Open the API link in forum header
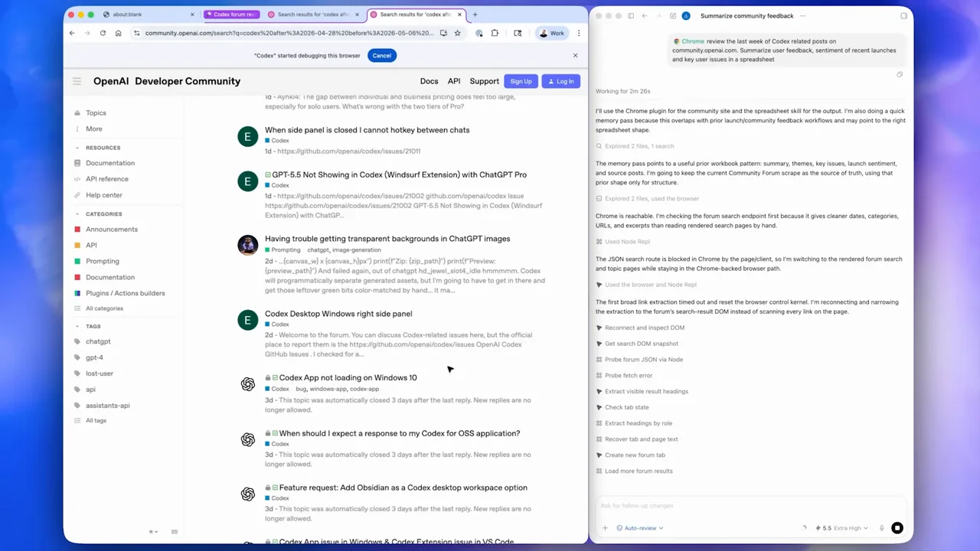 tap(454, 81)
